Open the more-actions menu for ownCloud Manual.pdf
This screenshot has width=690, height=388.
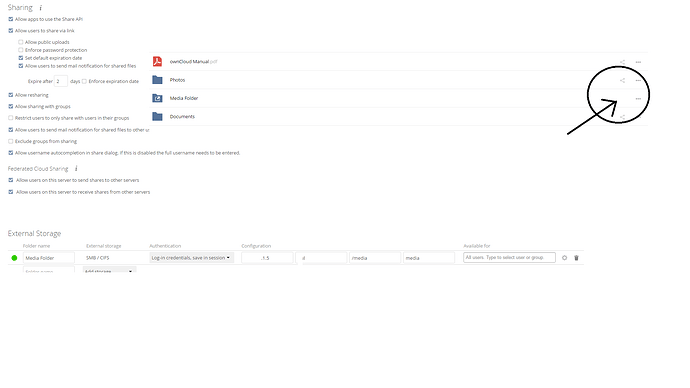[638, 62]
